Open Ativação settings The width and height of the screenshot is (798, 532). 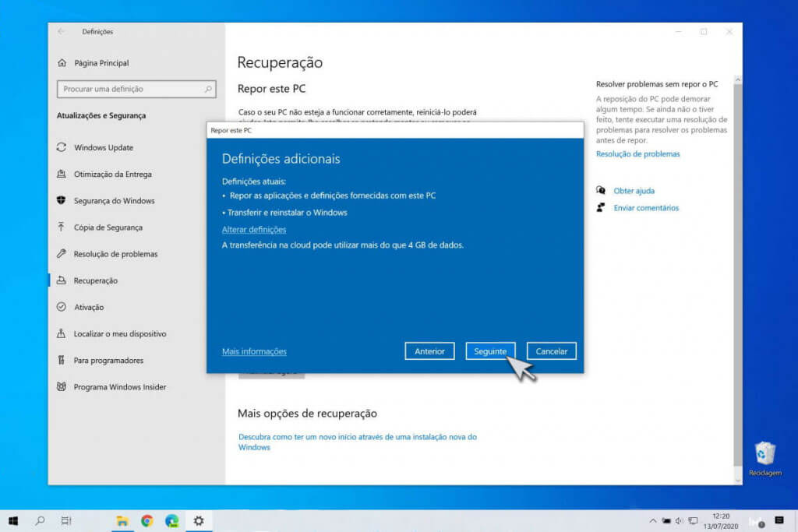(89, 307)
